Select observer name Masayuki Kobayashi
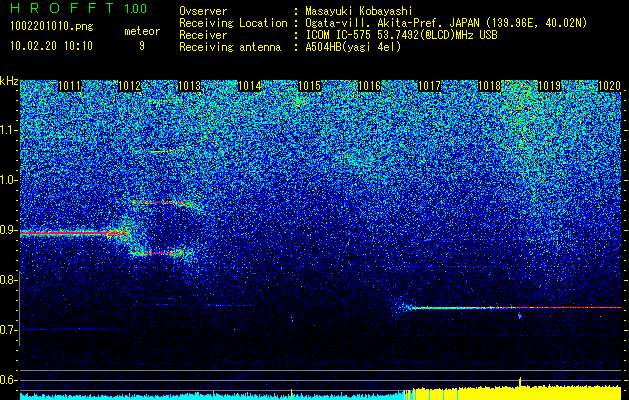The width and height of the screenshot is (629, 400). tap(359, 11)
